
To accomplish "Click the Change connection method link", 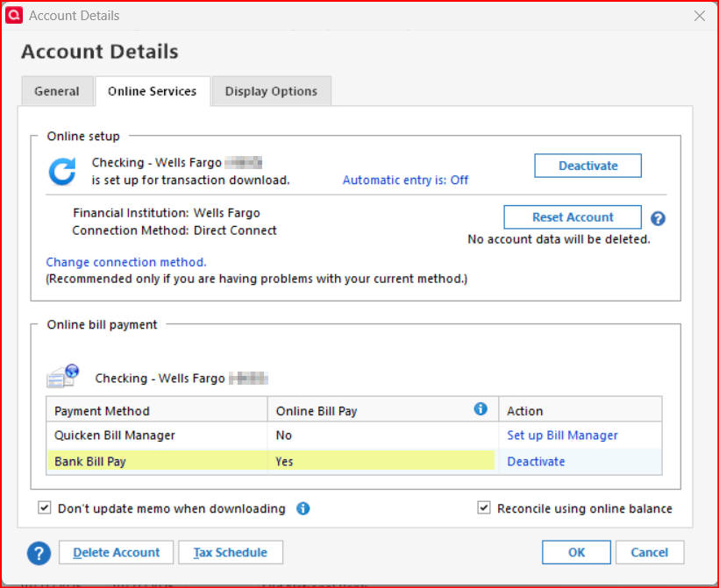I will (126, 262).
